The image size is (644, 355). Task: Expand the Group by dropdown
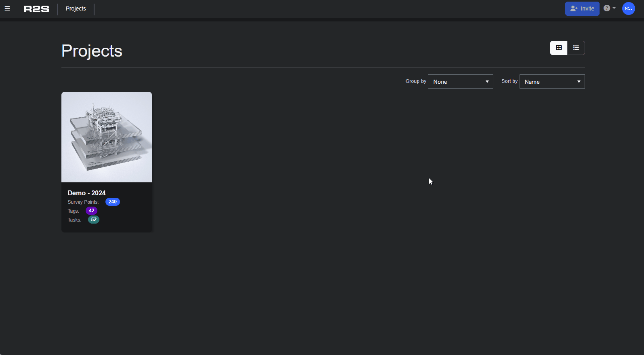tap(461, 82)
